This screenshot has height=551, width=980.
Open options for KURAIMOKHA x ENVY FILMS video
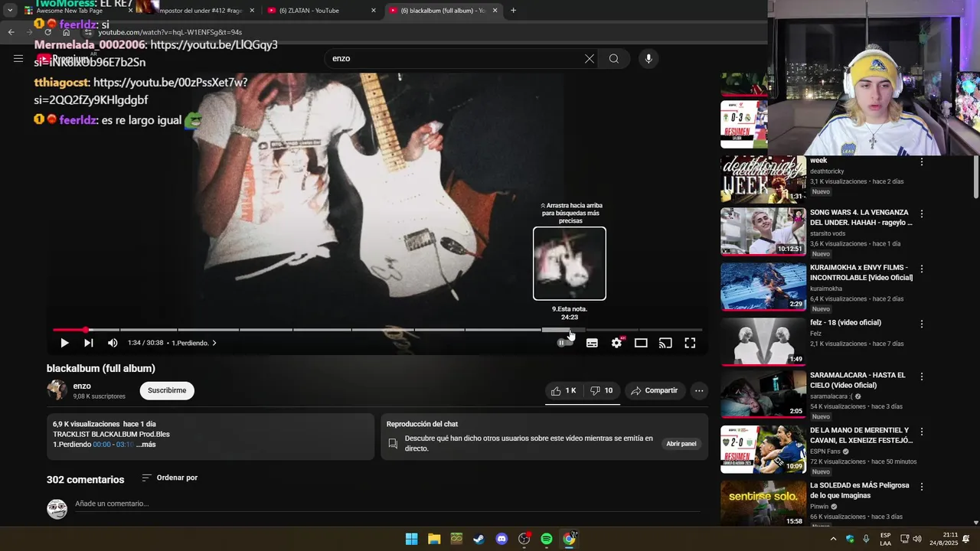point(922,269)
